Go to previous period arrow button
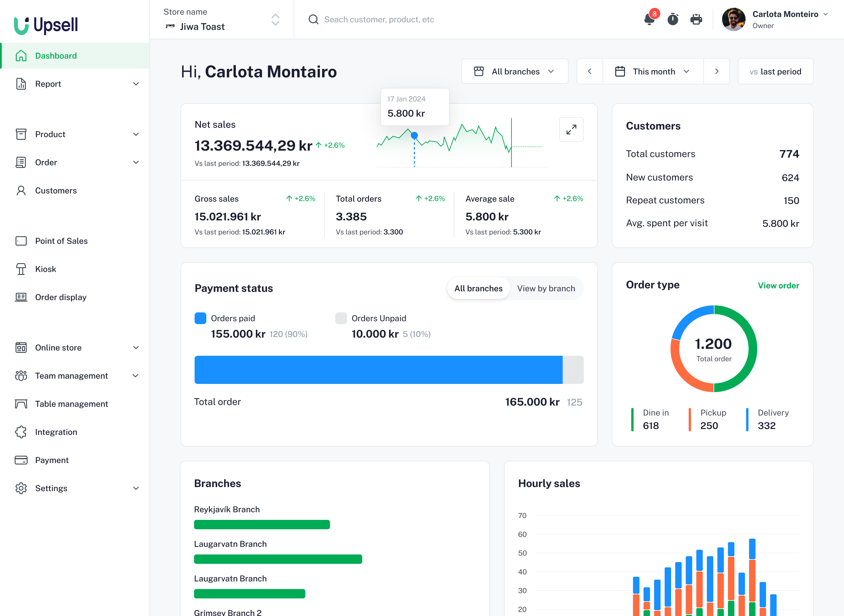Image resolution: width=844 pixels, height=616 pixels. point(589,72)
